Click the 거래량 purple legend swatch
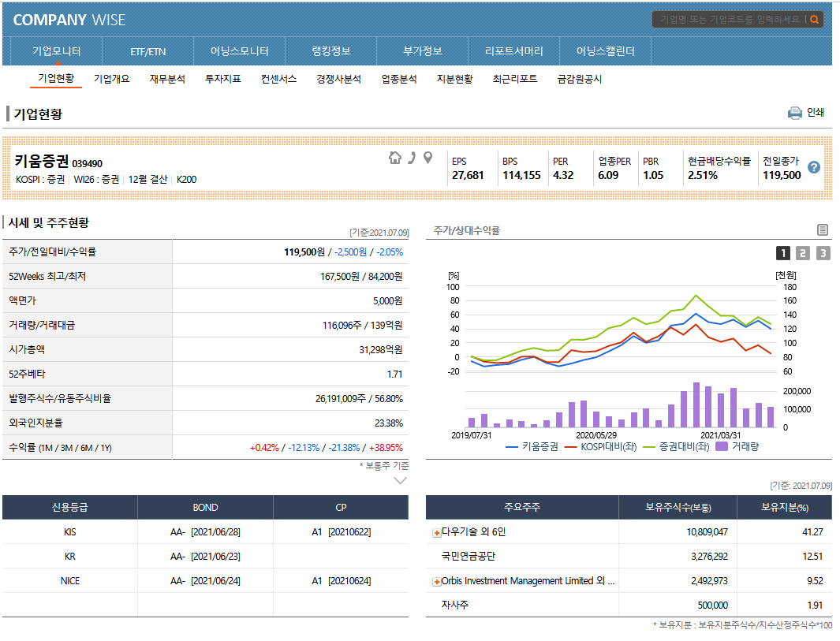Viewport: 840px width, 641px height. pyautogui.click(x=722, y=446)
